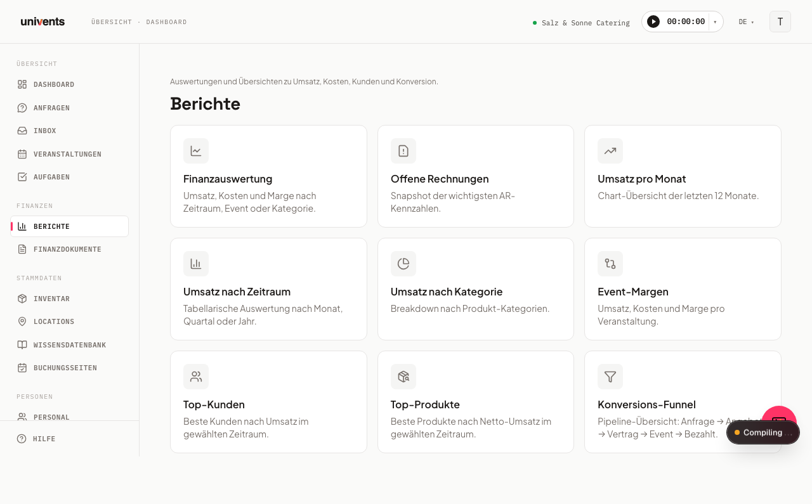Go to Inbox menu label
The image size is (812, 504).
(45, 131)
